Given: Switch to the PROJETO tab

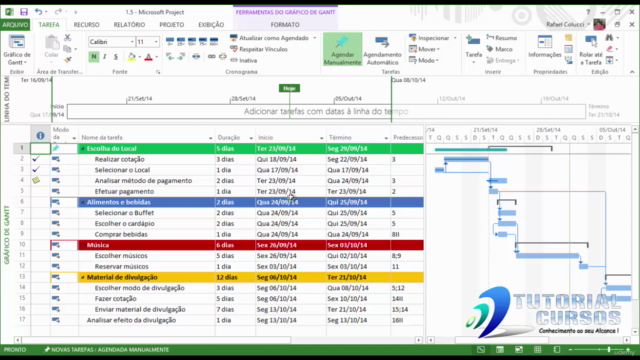Looking at the screenshot, I should click(x=171, y=24).
